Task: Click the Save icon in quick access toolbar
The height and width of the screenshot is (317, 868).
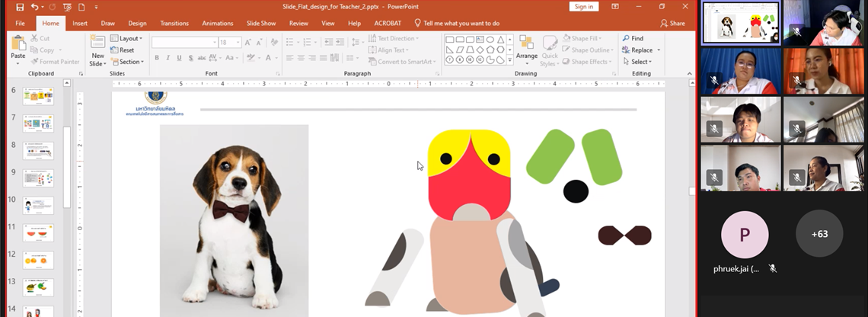Action: [x=19, y=7]
